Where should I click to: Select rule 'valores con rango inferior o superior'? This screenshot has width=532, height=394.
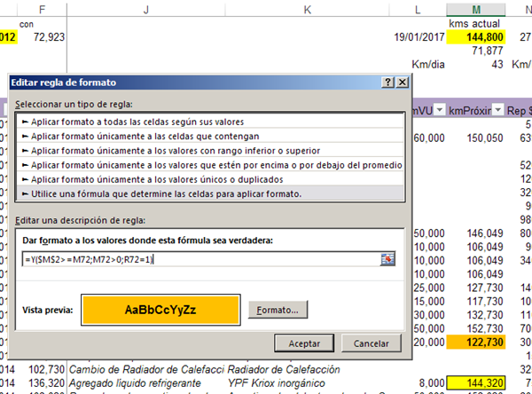(x=210, y=151)
